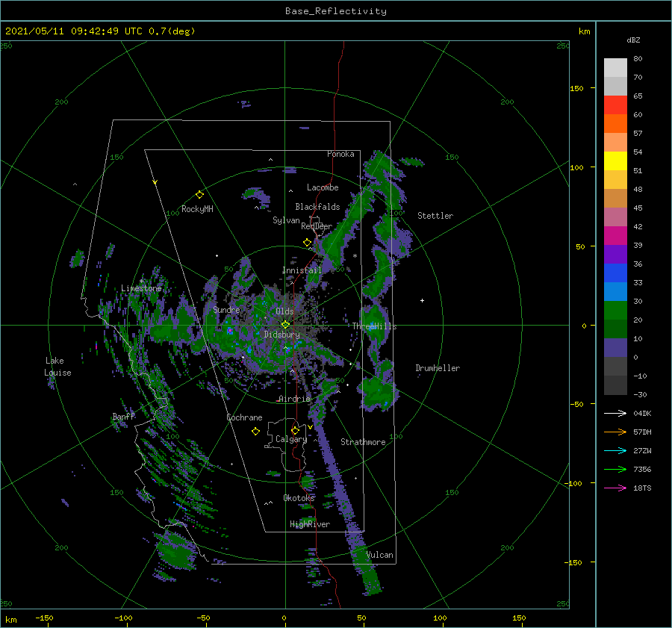This screenshot has width=672, height=628.
Task: Pick the bright green 20-30 dBZ color band
Action: pos(615,311)
